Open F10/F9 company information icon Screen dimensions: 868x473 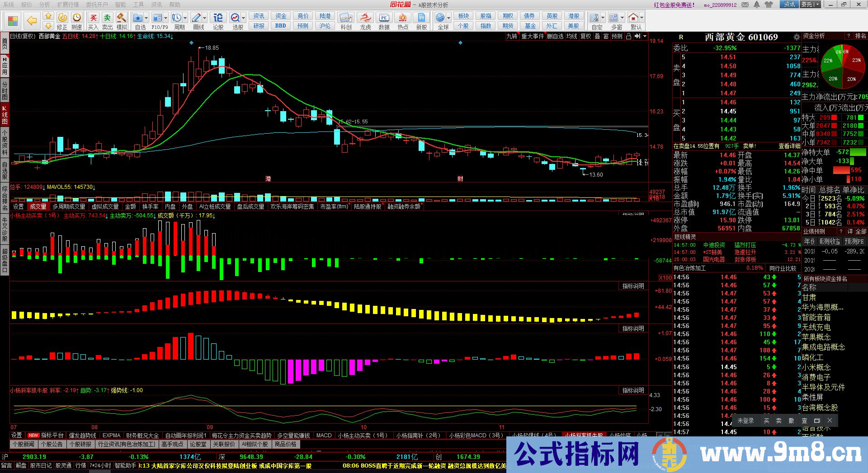point(158,17)
